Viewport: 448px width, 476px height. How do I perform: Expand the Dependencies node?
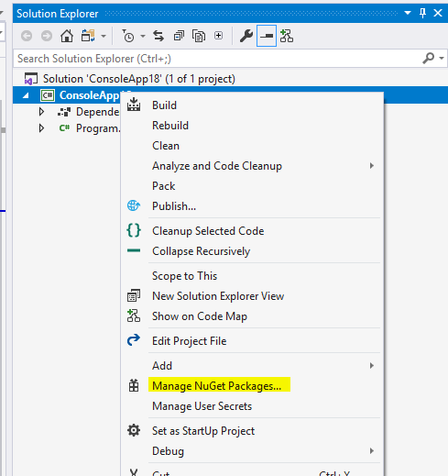point(41,112)
